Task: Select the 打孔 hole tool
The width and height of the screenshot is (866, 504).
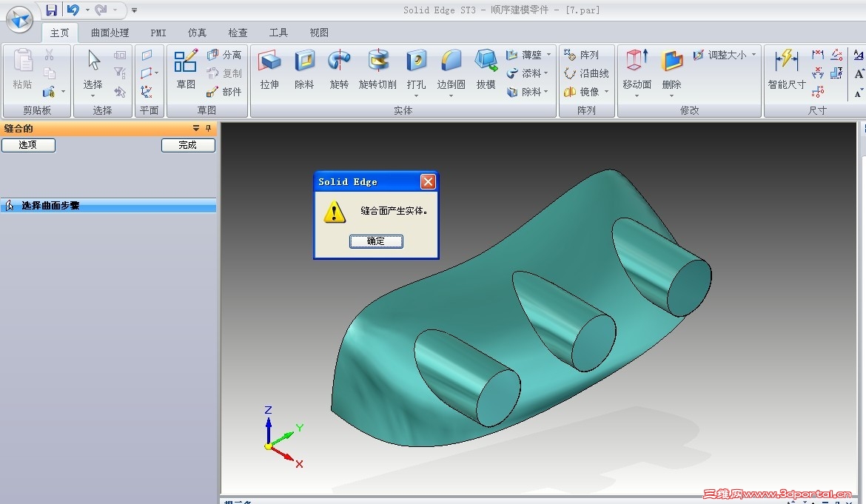Action: [x=416, y=69]
